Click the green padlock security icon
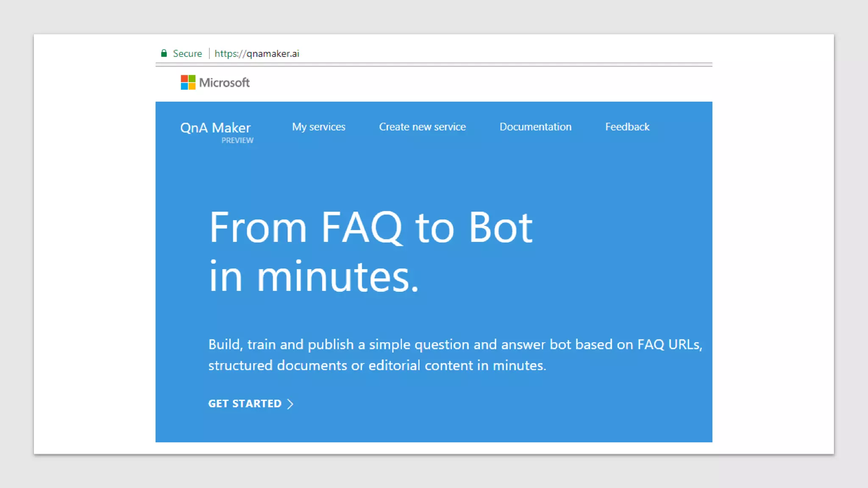Screen dimensions: 868x488 point(164,53)
